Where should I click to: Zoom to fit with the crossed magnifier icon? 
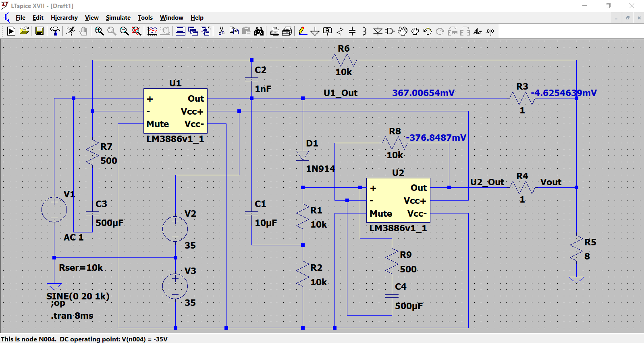pos(137,31)
